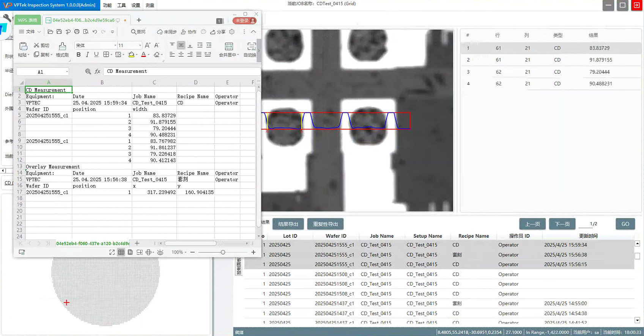Open the 工具 menu in VPTek
The image size is (644, 336).
pos(121,5)
